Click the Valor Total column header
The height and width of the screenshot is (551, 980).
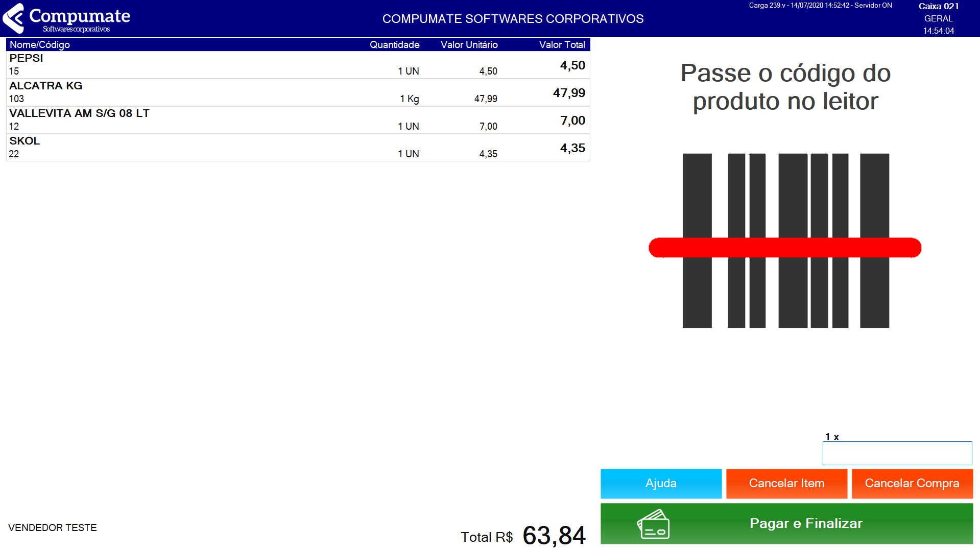pyautogui.click(x=562, y=44)
